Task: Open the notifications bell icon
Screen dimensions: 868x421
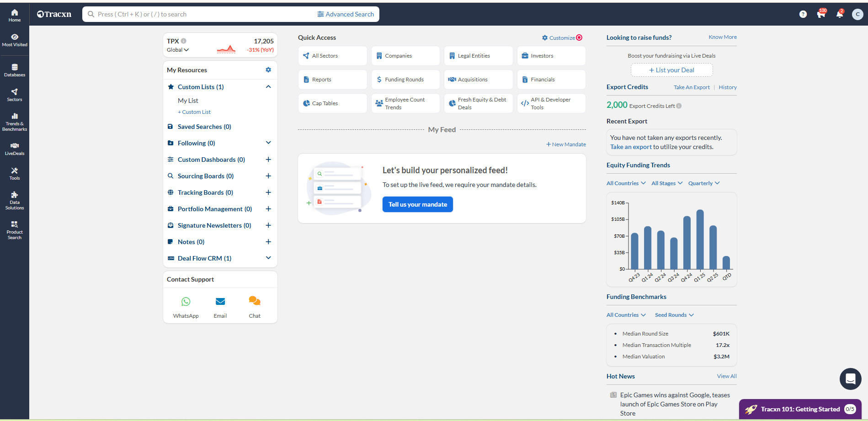Action: 839,14
